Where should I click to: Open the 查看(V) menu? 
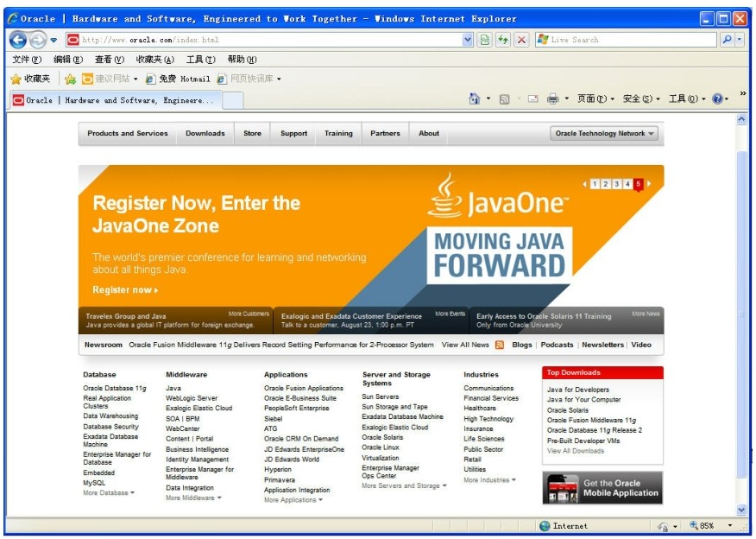point(110,60)
